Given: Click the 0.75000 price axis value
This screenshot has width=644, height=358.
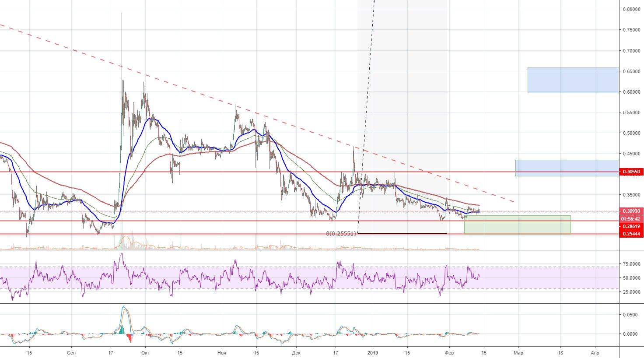Looking at the screenshot, I should [631, 30].
